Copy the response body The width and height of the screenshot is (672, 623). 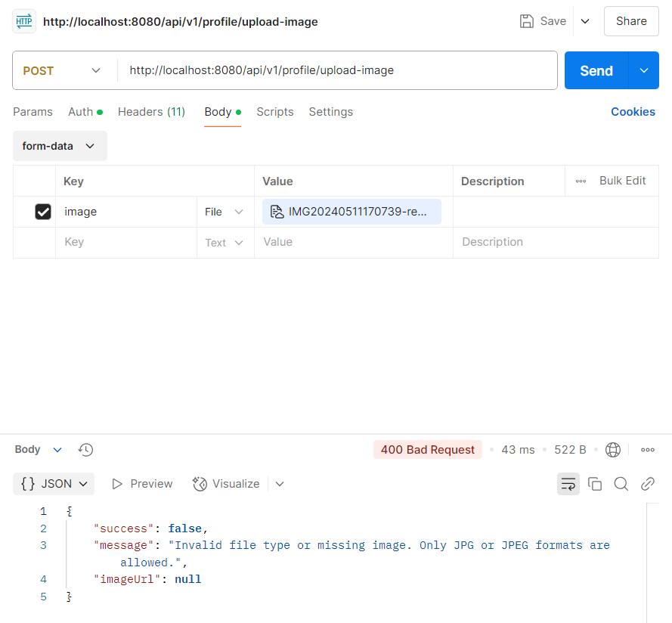coord(594,484)
